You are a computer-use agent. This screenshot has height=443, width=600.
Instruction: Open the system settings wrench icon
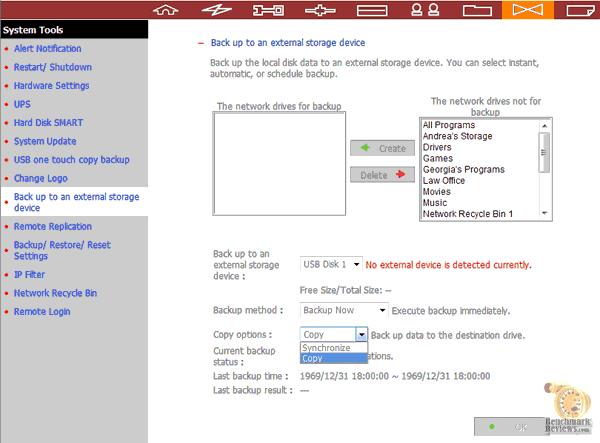268,10
